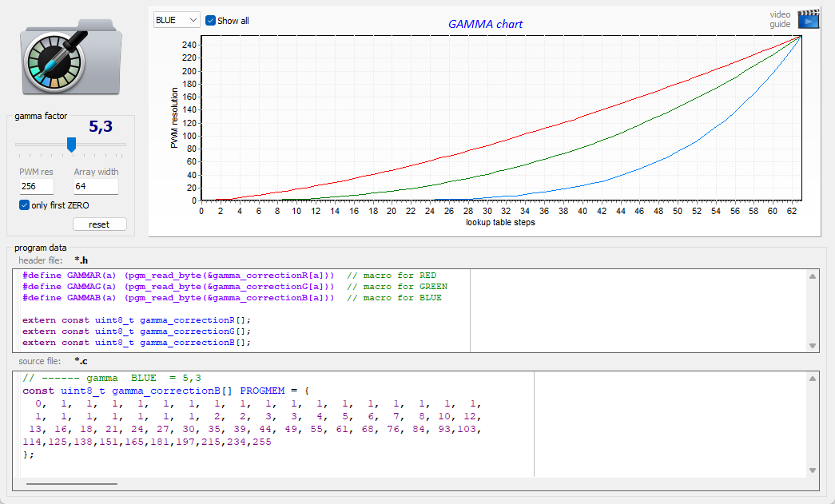
Task: Click the value 103 in the source array
Action: tap(467, 429)
